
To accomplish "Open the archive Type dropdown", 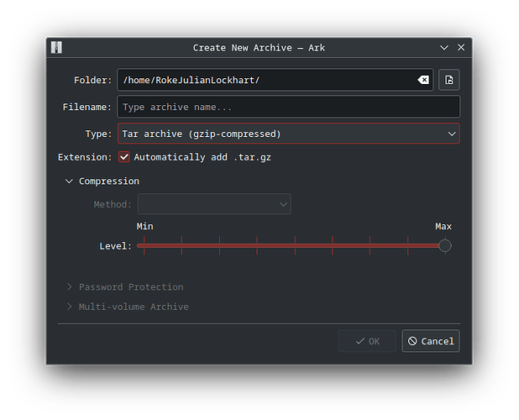I will click(288, 134).
